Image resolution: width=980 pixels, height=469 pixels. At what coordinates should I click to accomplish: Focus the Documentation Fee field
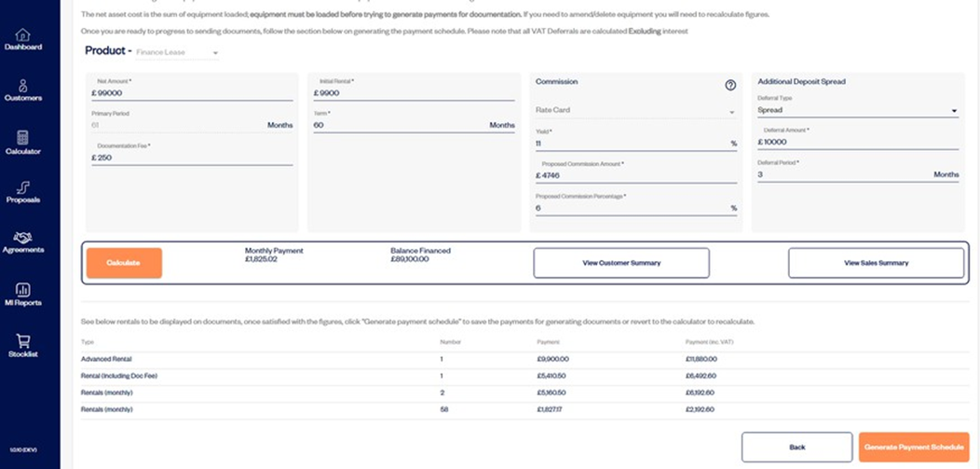(x=192, y=159)
